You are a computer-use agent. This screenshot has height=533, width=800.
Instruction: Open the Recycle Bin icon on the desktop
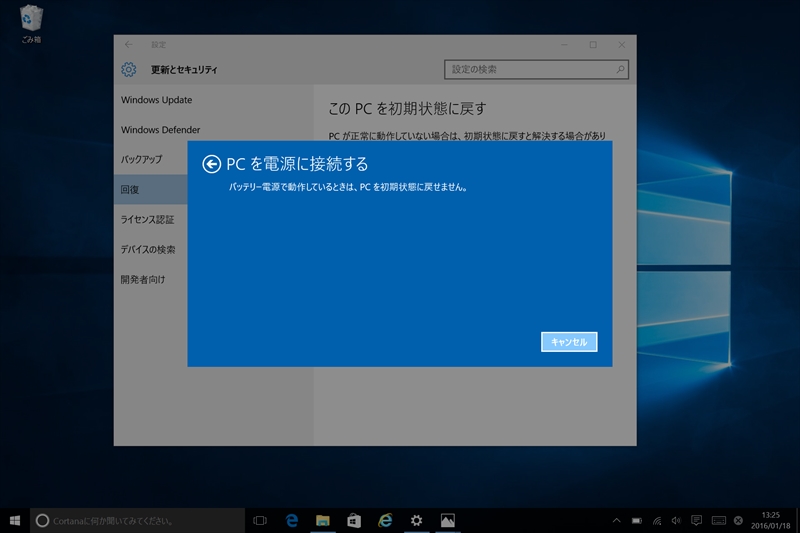[31, 23]
